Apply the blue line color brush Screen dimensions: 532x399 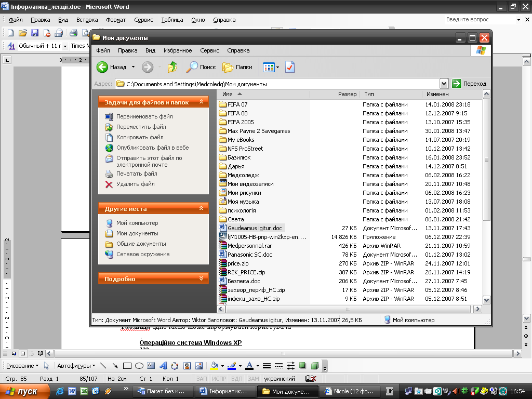coord(232,366)
